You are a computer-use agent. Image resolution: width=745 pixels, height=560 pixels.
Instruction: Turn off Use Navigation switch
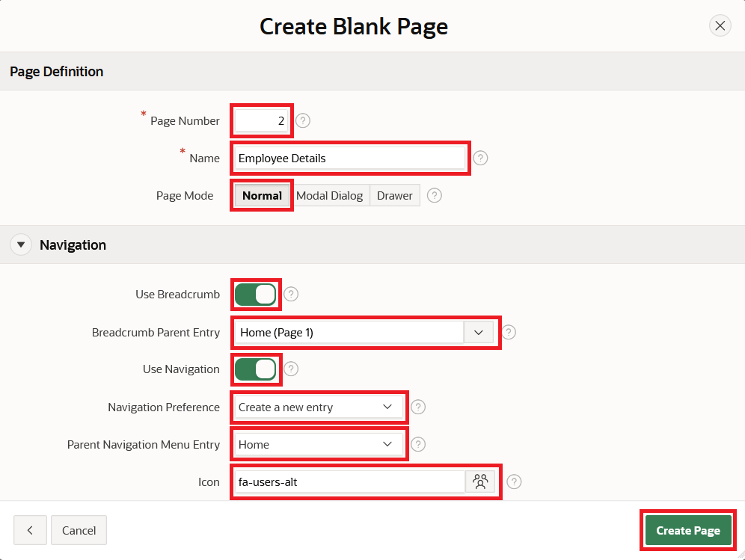pos(256,369)
